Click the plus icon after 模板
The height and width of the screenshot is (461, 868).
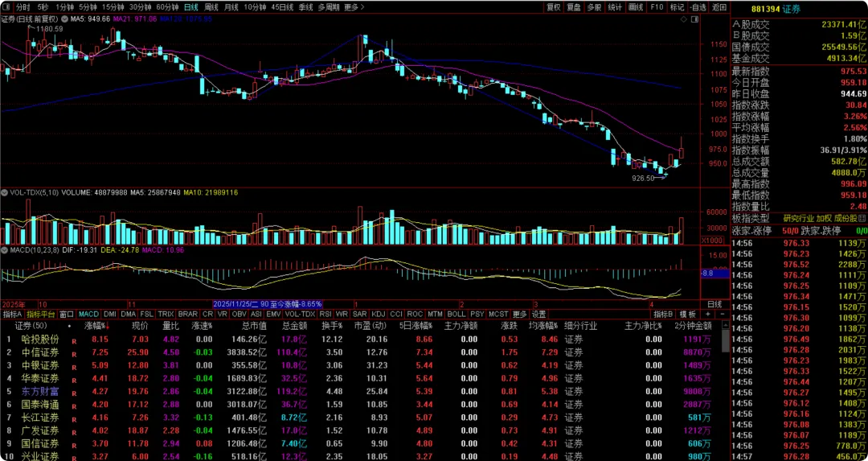pyautogui.click(x=707, y=314)
